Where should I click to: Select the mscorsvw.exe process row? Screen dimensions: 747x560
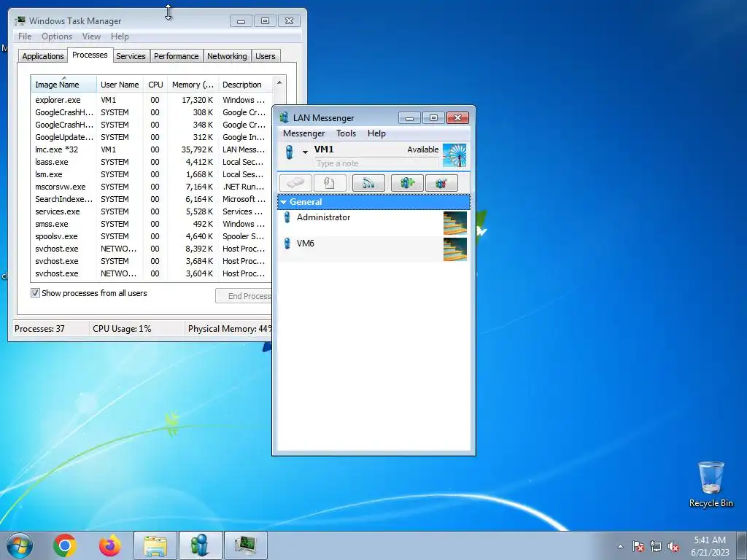click(152, 187)
